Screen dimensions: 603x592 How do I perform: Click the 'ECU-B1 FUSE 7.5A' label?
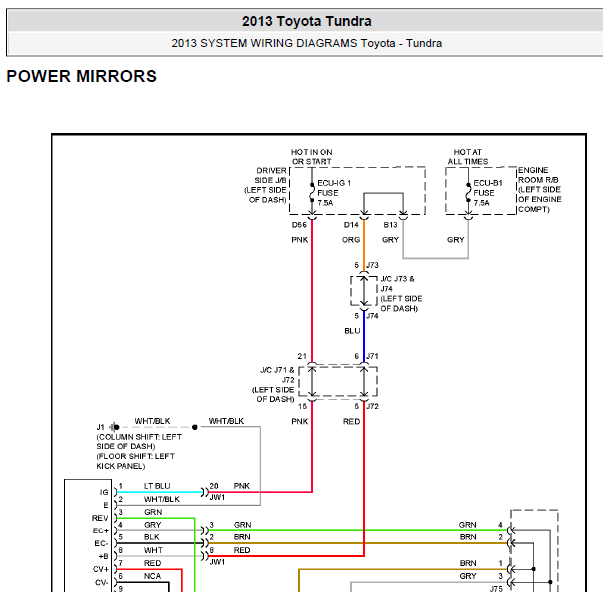coord(488,193)
